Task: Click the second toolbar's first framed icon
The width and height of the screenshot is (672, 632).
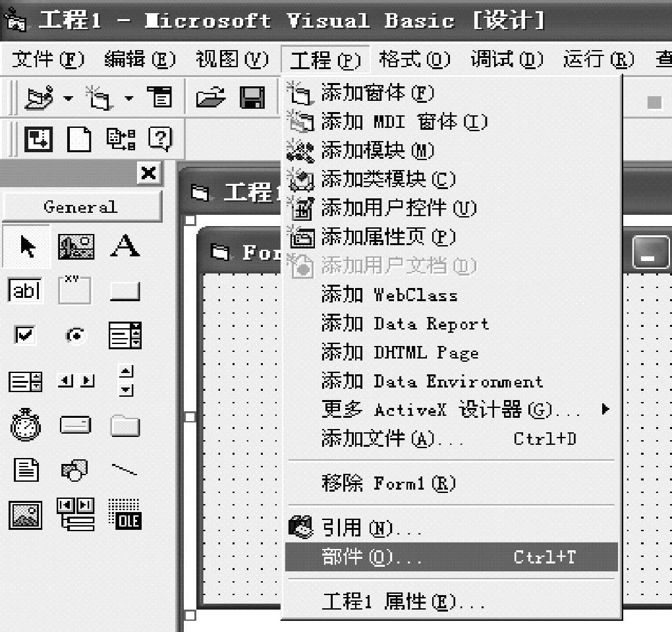Action: pyautogui.click(x=39, y=139)
